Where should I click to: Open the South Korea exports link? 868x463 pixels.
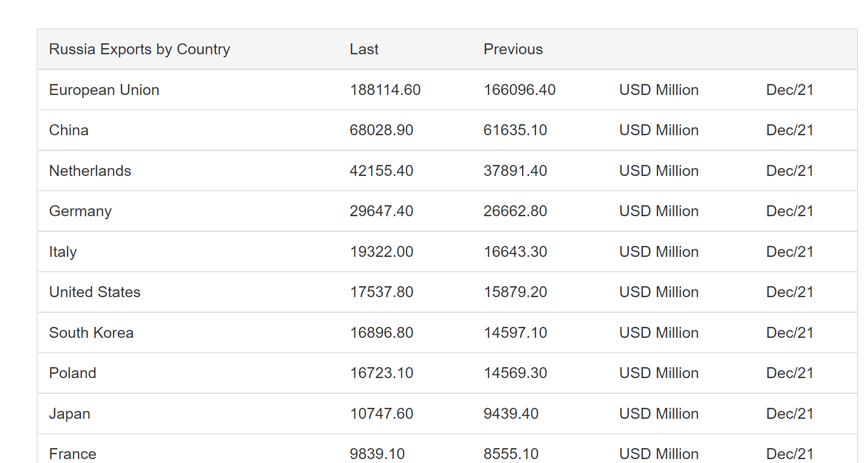pos(91,333)
